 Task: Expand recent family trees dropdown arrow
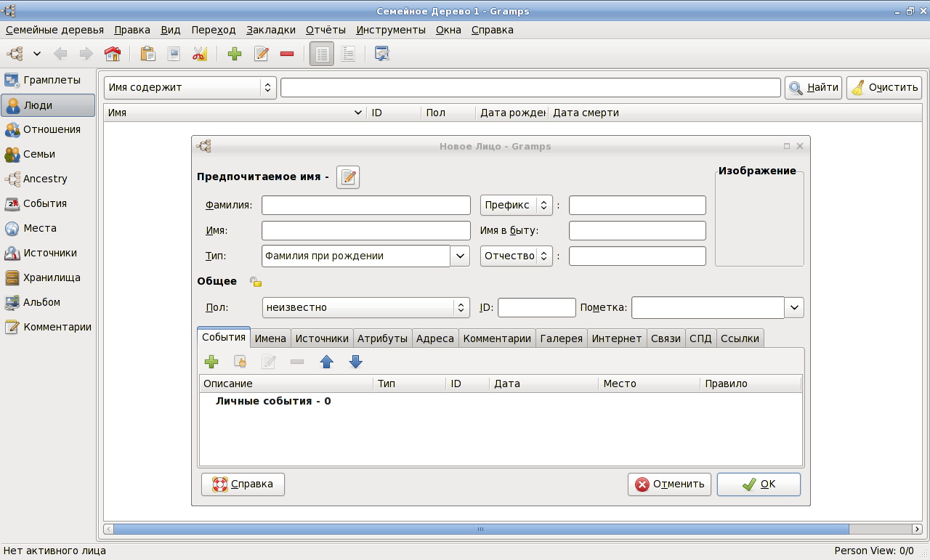tap(37, 54)
